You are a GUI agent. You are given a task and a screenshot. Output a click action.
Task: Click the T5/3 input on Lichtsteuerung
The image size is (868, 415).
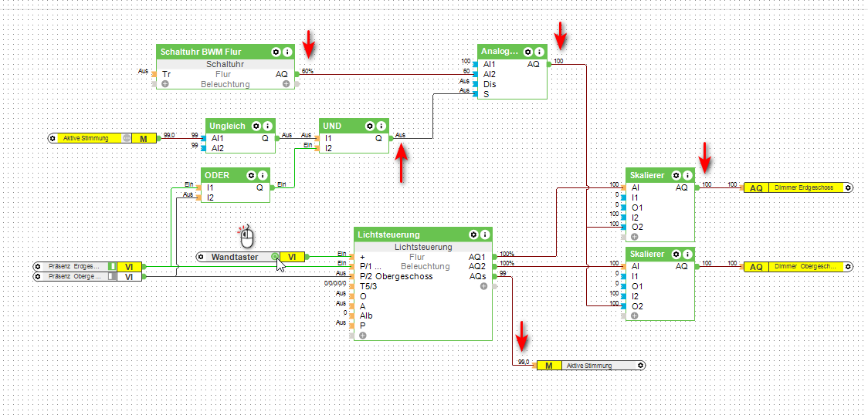tap(368, 286)
